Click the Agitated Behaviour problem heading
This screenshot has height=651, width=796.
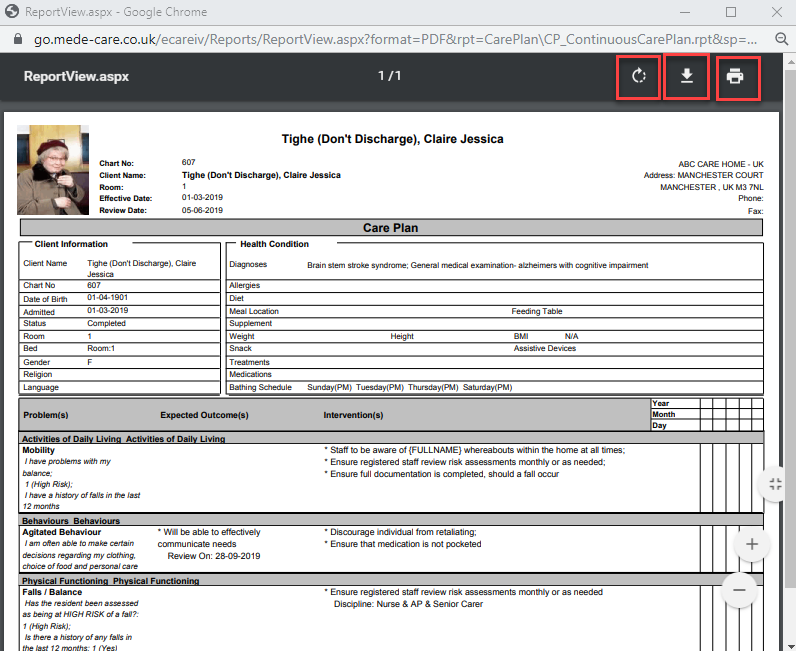coord(61,532)
